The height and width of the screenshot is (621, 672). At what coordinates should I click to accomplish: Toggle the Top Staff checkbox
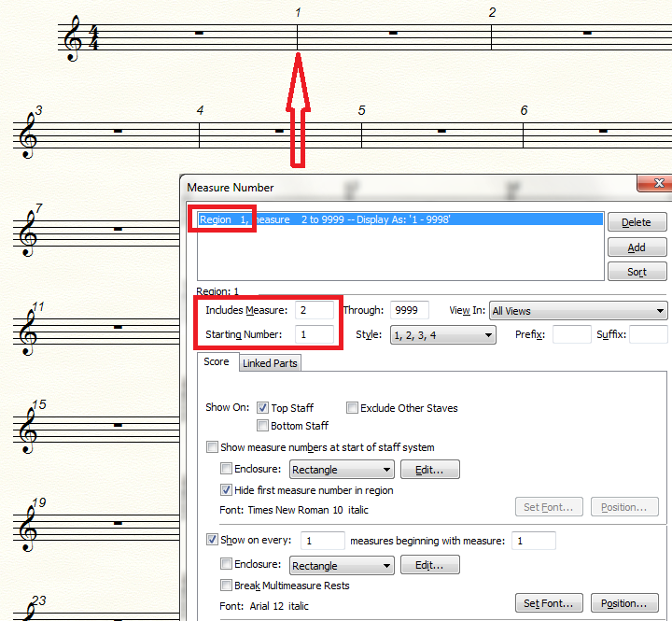pyautogui.click(x=262, y=408)
